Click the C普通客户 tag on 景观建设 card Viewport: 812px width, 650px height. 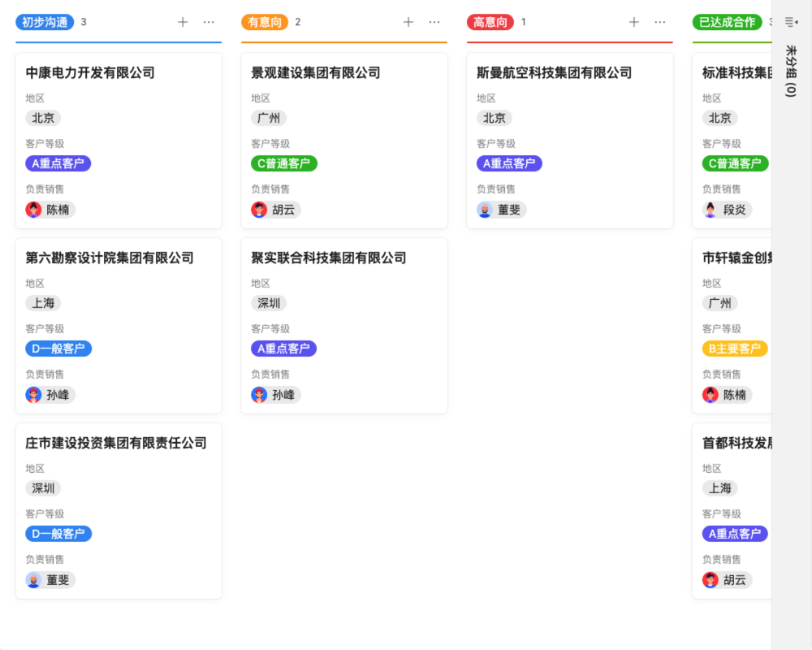[x=283, y=163]
